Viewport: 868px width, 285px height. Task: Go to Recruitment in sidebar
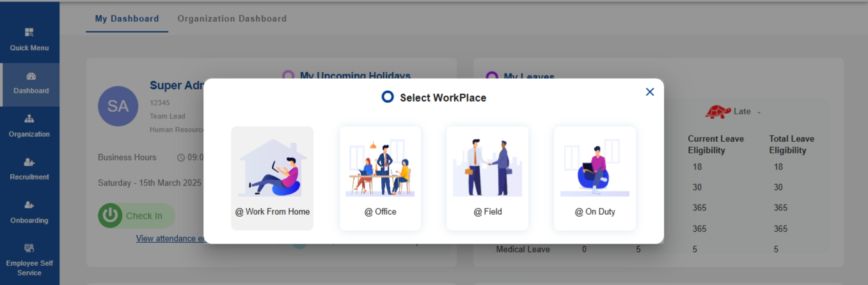coord(29,169)
